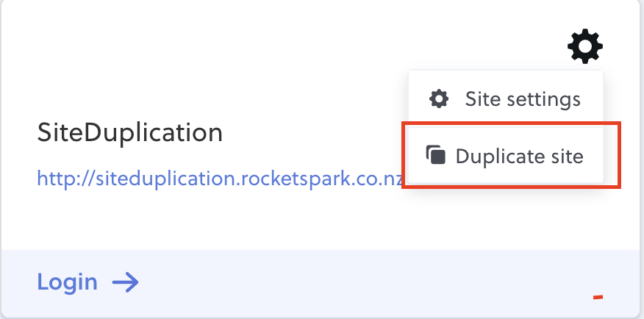Open the siteduplication.rocketspark.co.nz link
The height and width of the screenshot is (319, 644).
click(220, 179)
